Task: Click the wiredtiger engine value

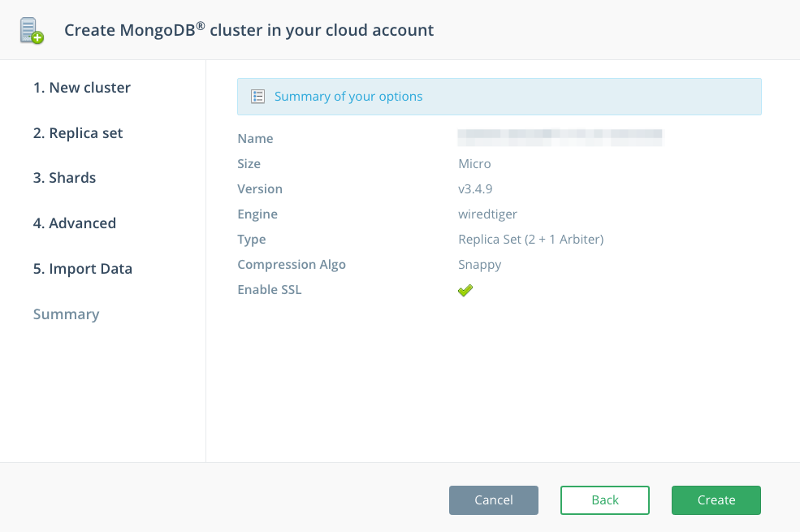Action: 487,214
